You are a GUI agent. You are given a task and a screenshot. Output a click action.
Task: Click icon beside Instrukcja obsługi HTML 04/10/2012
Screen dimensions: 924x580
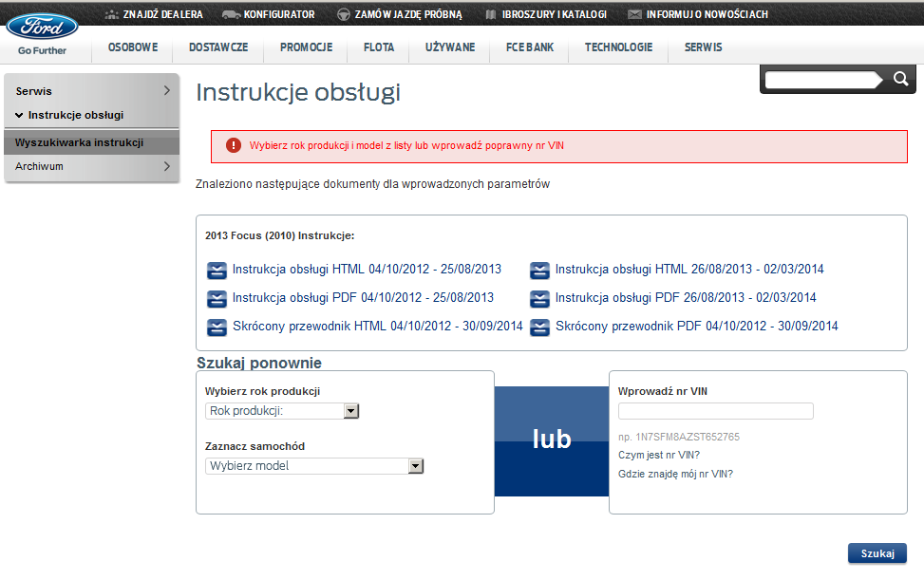[217, 271]
